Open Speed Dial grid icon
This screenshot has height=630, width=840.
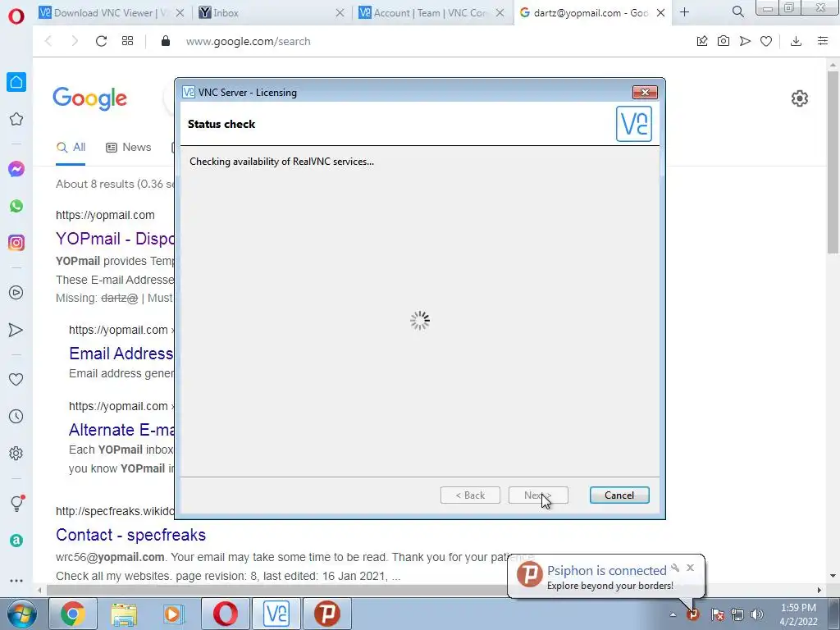(127, 41)
